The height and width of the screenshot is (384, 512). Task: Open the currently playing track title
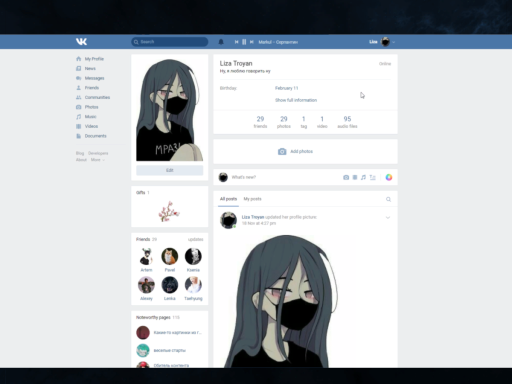[x=278, y=42]
